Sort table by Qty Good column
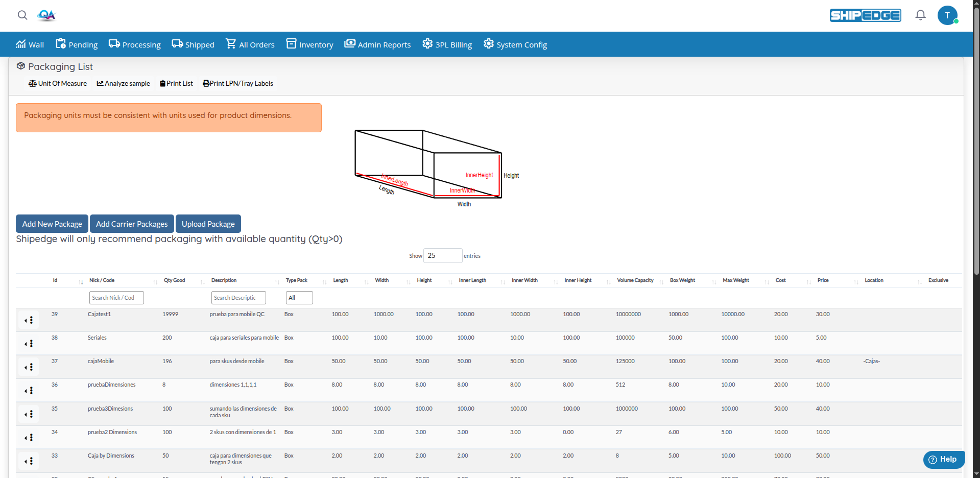This screenshot has height=478, width=980. coord(175,280)
